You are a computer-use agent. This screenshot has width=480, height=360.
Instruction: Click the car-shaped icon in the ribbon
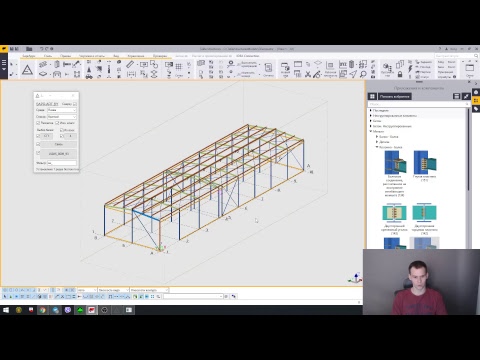[89, 76]
